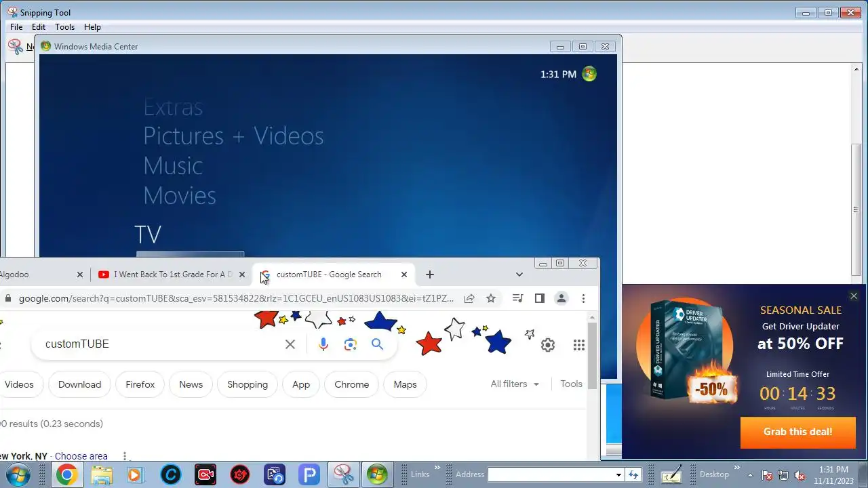Select Music in Media Center
This screenshot has width=868, height=488.
(x=173, y=166)
